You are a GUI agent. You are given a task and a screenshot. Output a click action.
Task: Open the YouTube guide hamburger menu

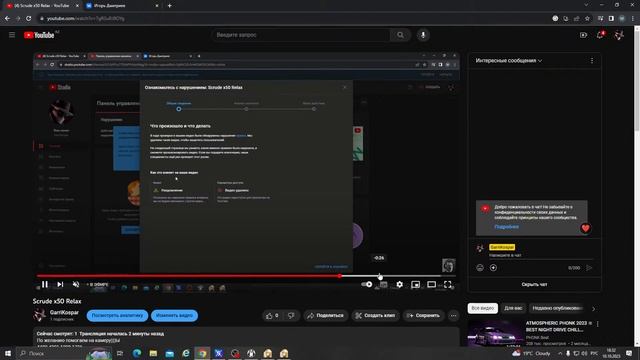pyautogui.click(x=12, y=35)
